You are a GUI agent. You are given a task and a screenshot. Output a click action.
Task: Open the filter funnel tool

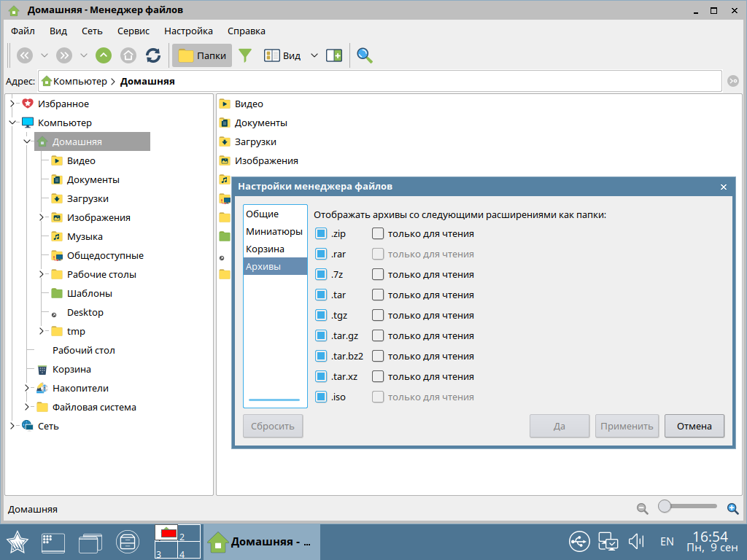[245, 55]
